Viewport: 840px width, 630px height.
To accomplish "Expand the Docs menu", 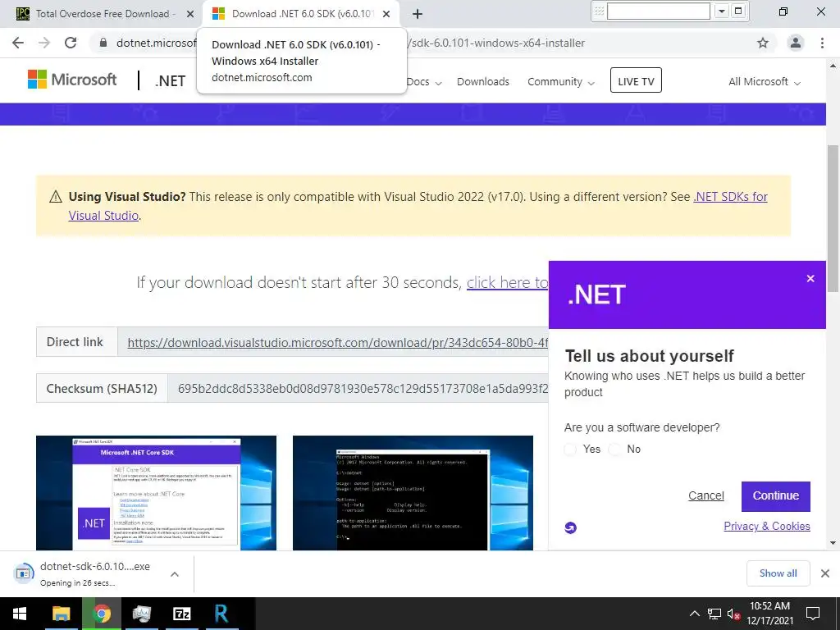I will pos(424,82).
